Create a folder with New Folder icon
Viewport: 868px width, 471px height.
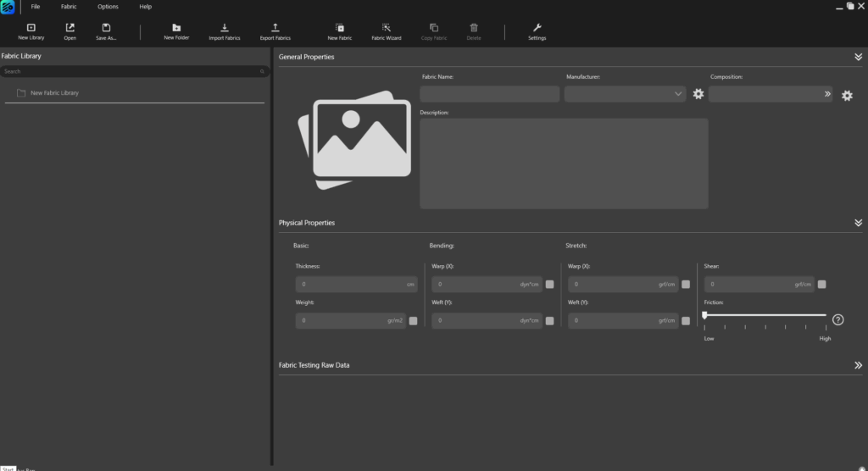coord(176,28)
